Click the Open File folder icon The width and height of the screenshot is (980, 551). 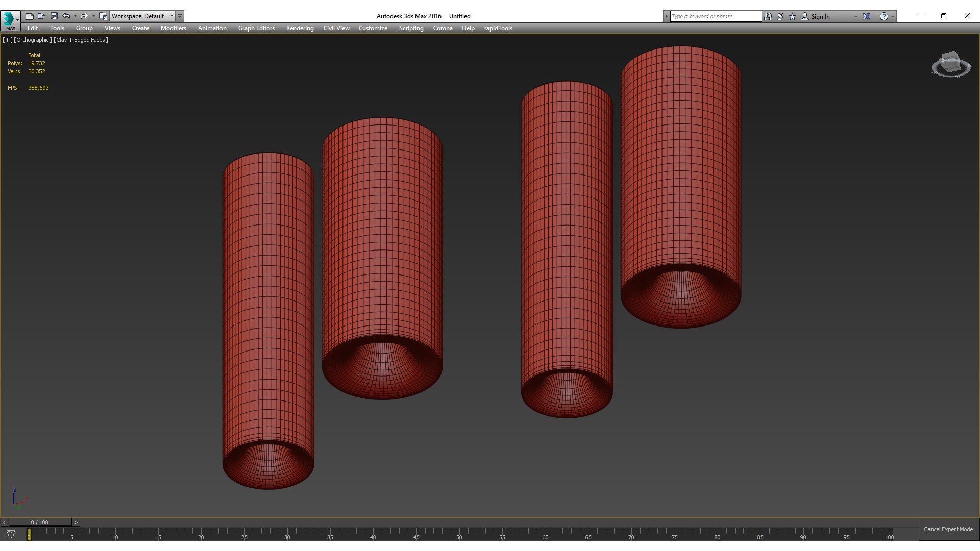pos(42,16)
